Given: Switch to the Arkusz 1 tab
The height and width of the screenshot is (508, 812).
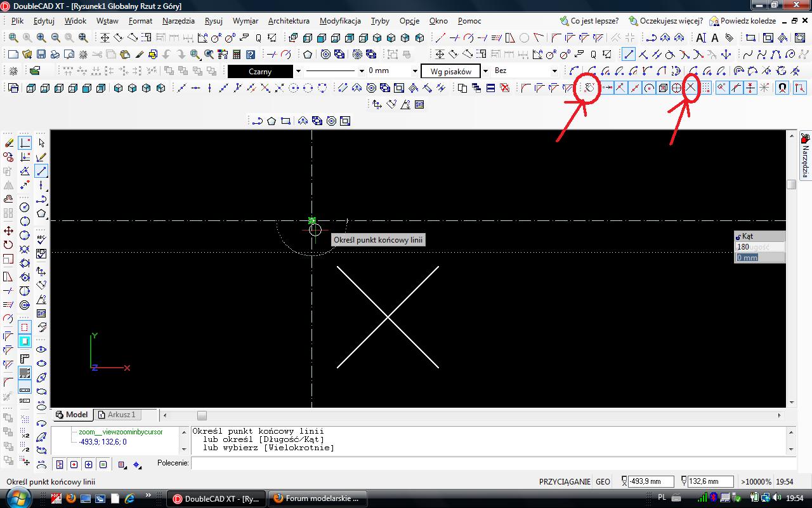Looking at the screenshot, I should (x=121, y=415).
